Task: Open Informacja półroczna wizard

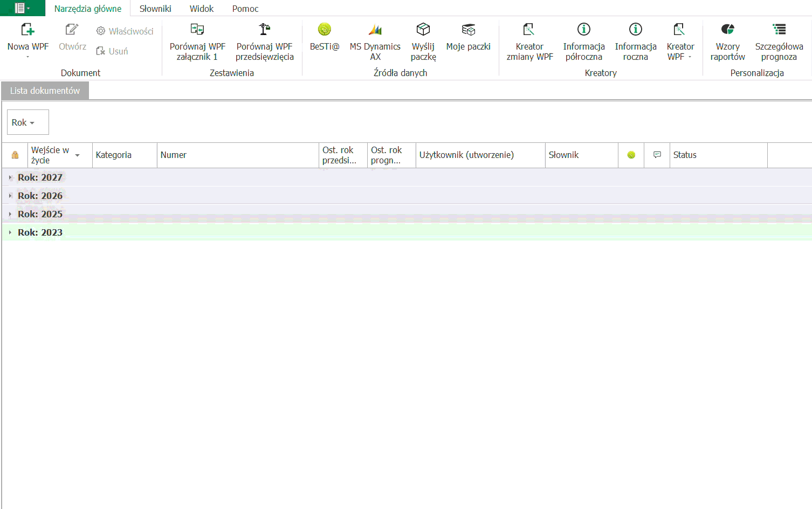Action: click(584, 42)
